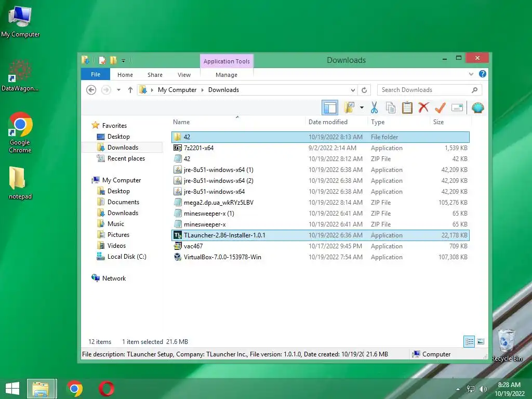The height and width of the screenshot is (399, 532).
Task: Open the recent locations dropdown arrow
Action: click(x=118, y=90)
